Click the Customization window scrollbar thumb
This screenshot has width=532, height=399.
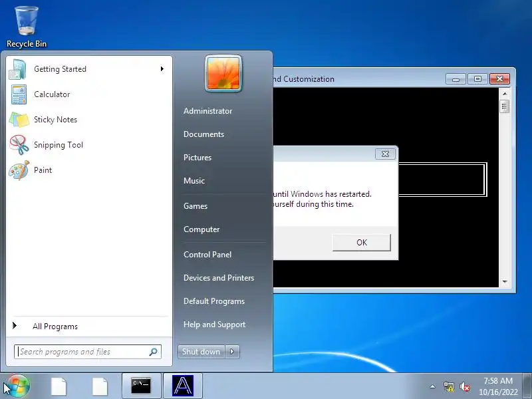pyautogui.click(x=505, y=107)
